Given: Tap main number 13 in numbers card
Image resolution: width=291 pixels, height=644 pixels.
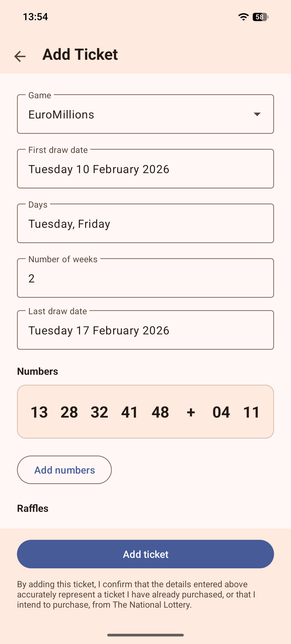Looking at the screenshot, I should 39,412.
